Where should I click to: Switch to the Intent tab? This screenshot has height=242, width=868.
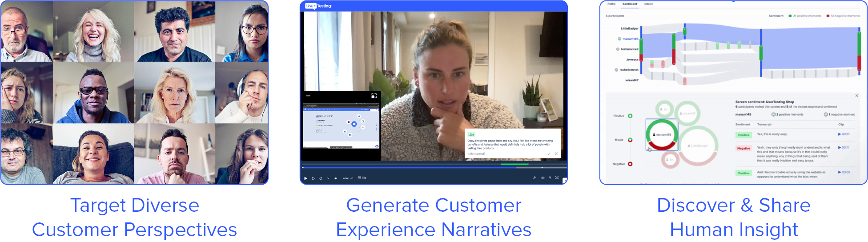pyautogui.click(x=648, y=4)
